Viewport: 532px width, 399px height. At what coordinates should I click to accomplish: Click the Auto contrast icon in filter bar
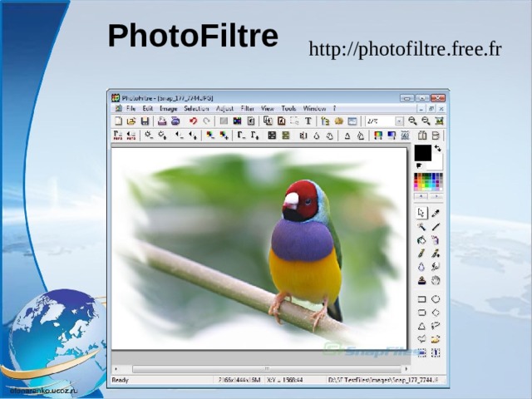point(131,135)
